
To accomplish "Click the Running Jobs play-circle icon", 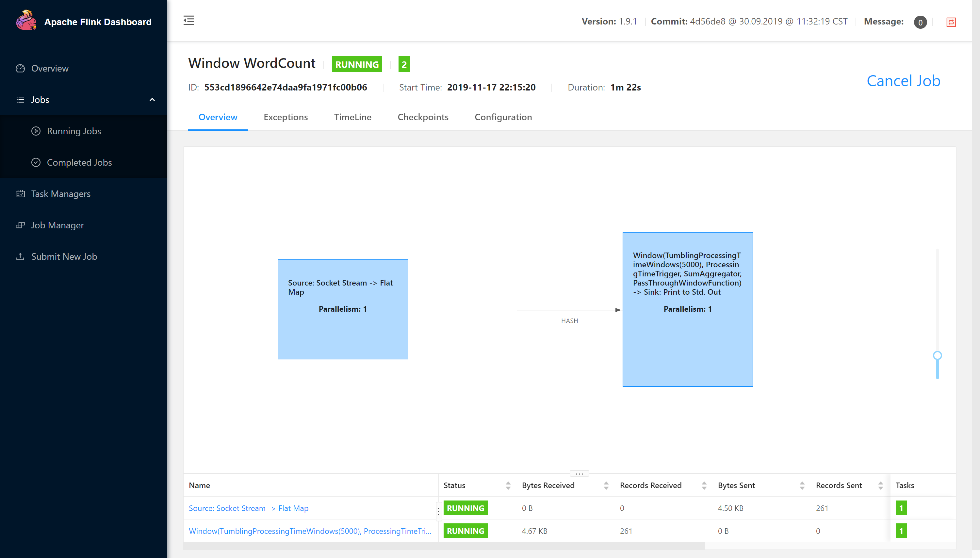I will [x=36, y=131].
